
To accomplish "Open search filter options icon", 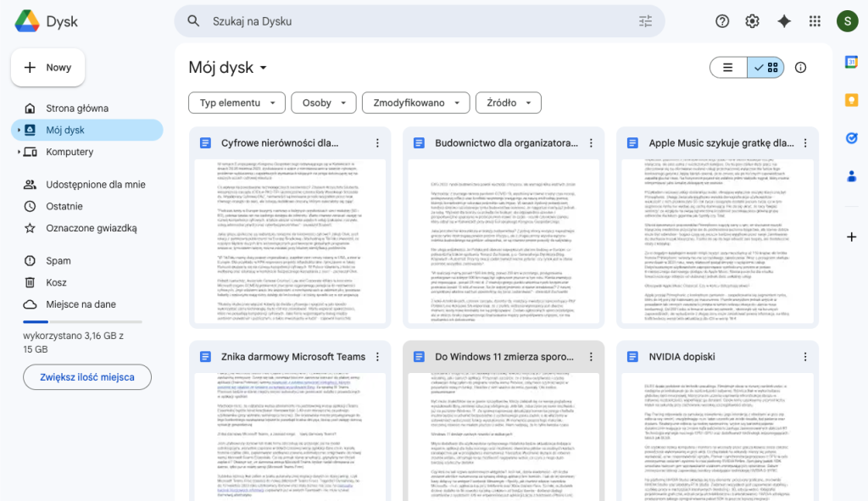I will [646, 21].
